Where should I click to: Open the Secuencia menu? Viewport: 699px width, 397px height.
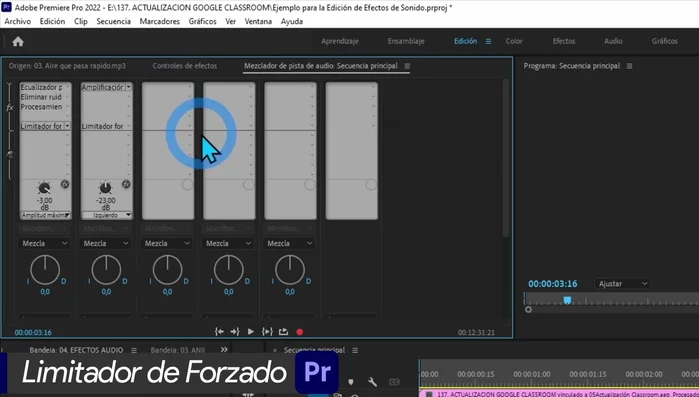coord(114,21)
